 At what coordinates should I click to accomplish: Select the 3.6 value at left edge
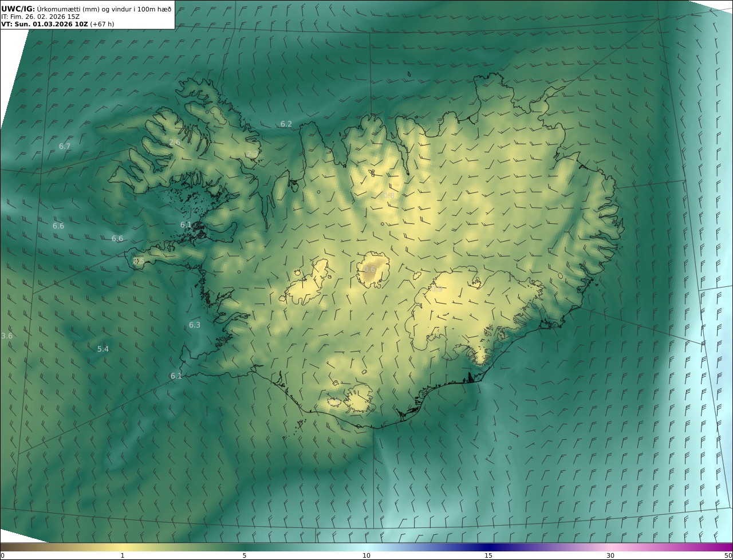pos(7,336)
